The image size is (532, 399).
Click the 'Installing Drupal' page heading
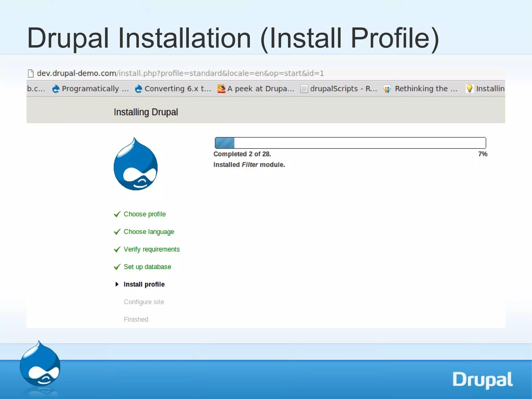146,112
